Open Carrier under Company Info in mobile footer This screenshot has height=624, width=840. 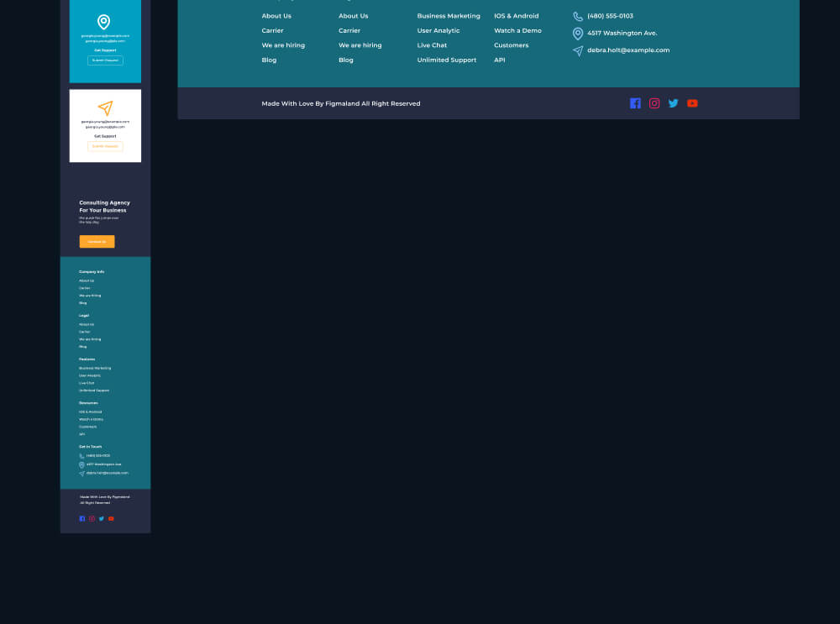85,288
